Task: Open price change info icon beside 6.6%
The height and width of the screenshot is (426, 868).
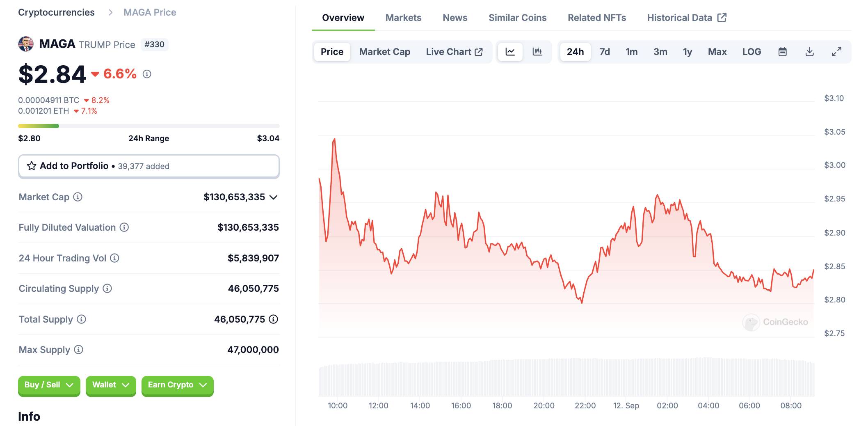Action: 147,74
